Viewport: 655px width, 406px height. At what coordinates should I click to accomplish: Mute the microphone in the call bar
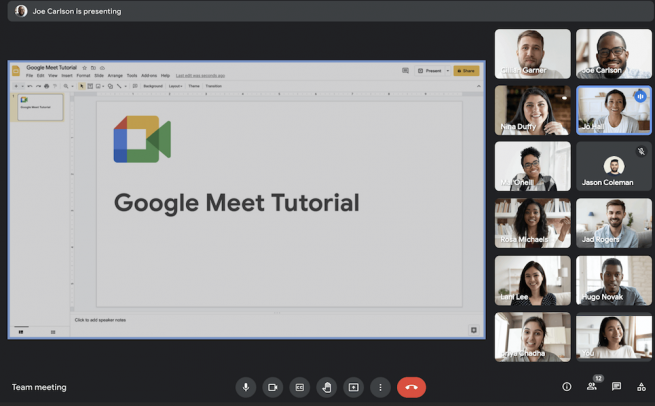[246, 387]
